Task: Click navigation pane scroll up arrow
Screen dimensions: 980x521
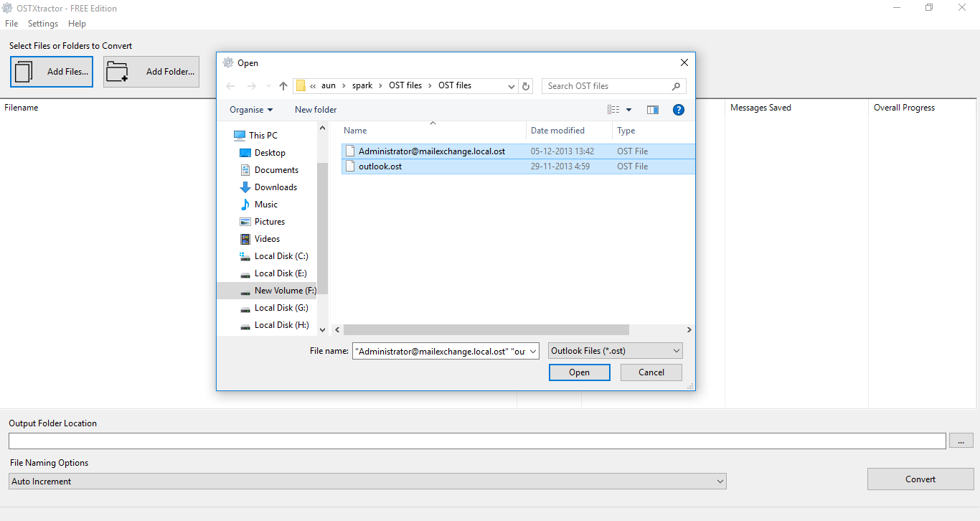Action: tap(322, 128)
